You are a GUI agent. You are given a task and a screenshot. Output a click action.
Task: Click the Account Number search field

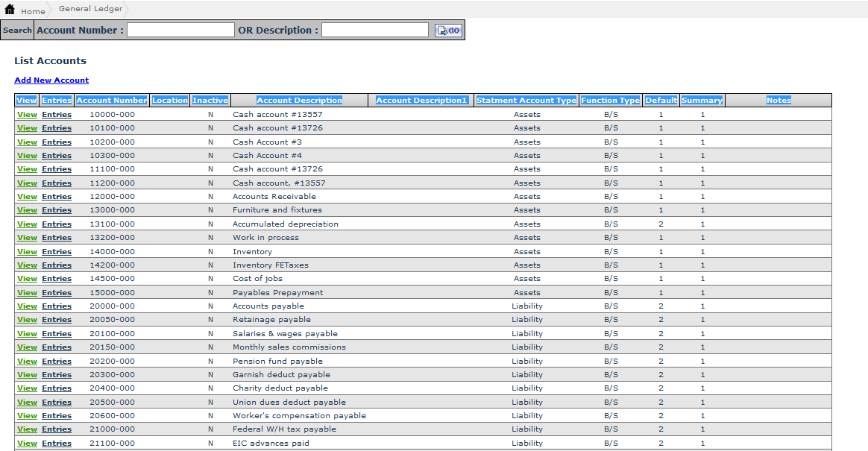(x=180, y=31)
